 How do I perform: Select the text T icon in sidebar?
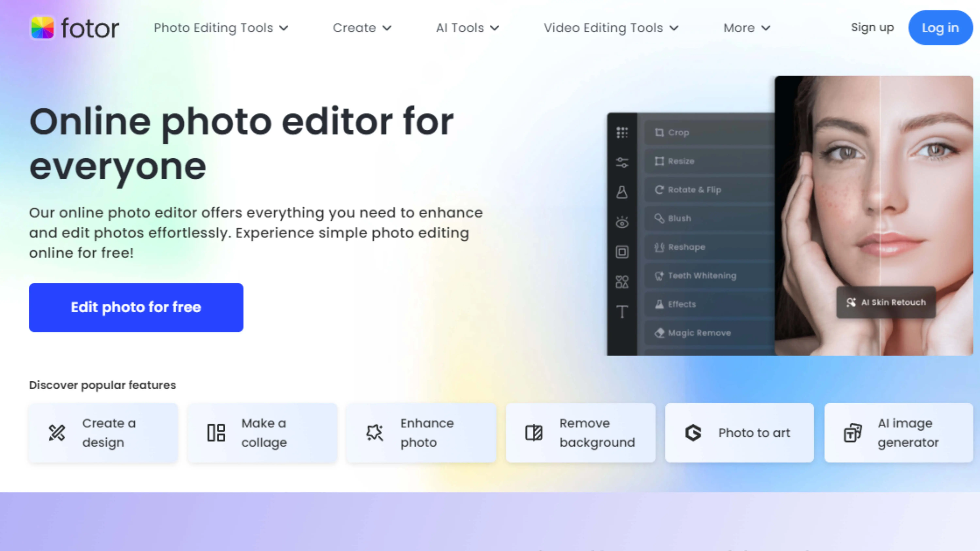click(622, 312)
